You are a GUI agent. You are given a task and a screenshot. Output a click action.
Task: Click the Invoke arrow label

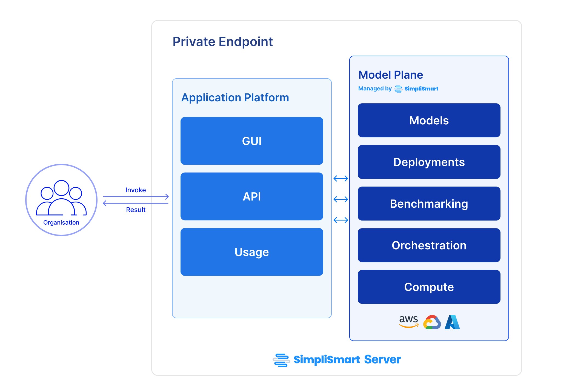pyautogui.click(x=136, y=190)
